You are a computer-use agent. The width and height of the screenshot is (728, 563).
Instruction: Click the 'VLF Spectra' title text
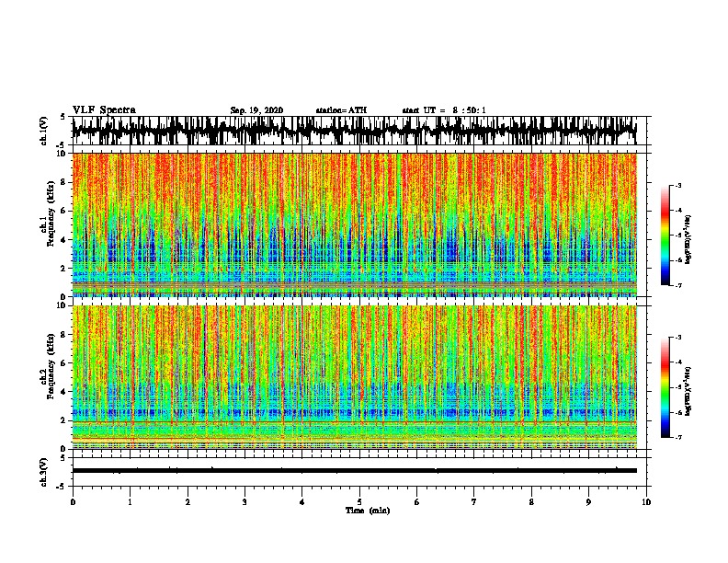104,110
